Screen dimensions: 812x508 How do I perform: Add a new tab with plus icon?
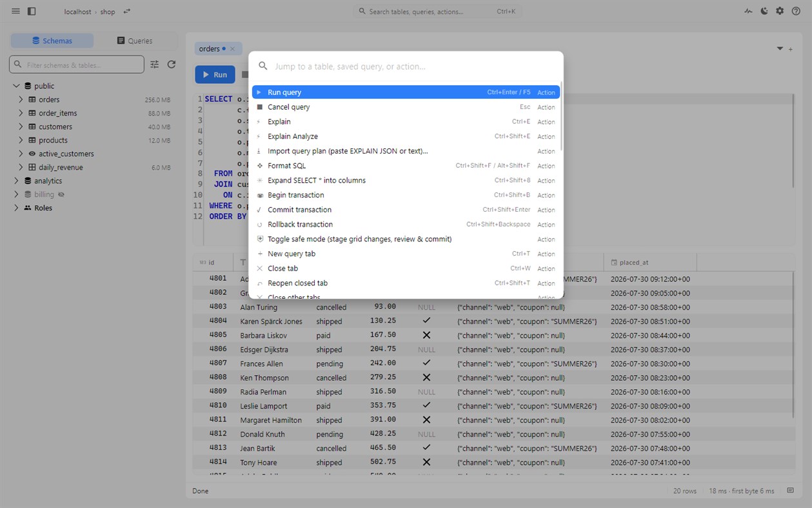click(x=791, y=49)
